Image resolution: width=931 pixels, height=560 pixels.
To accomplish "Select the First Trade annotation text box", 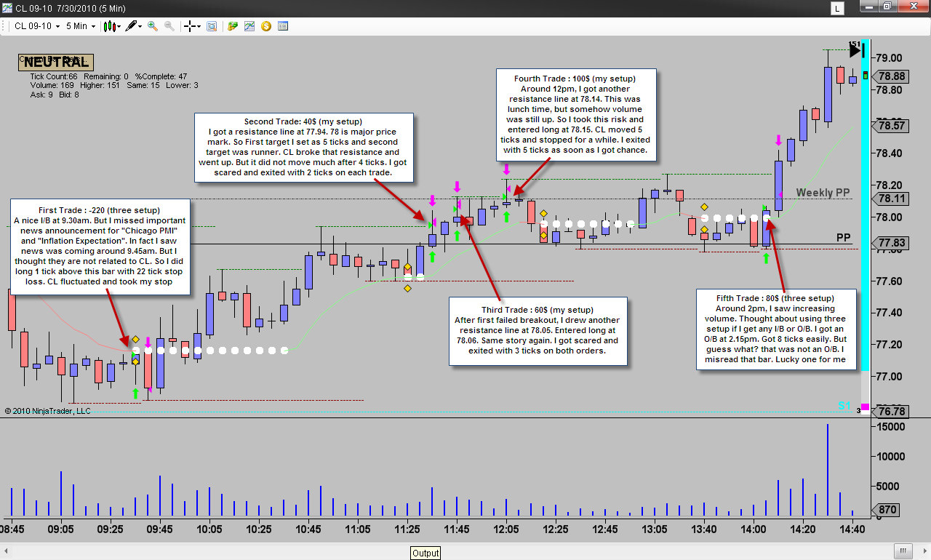I will pyautogui.click(x=100, y=246).
